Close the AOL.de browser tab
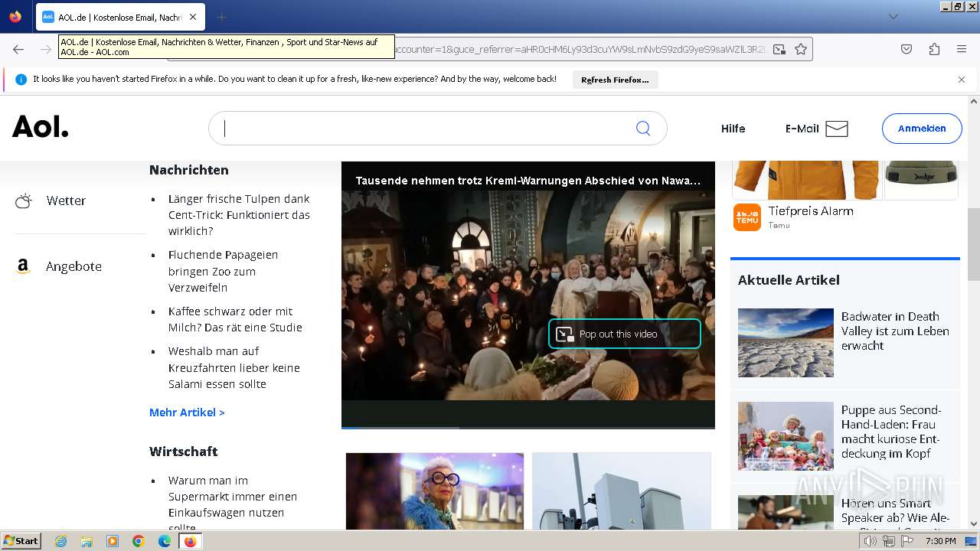980x551 pixels. click(192, 17)
